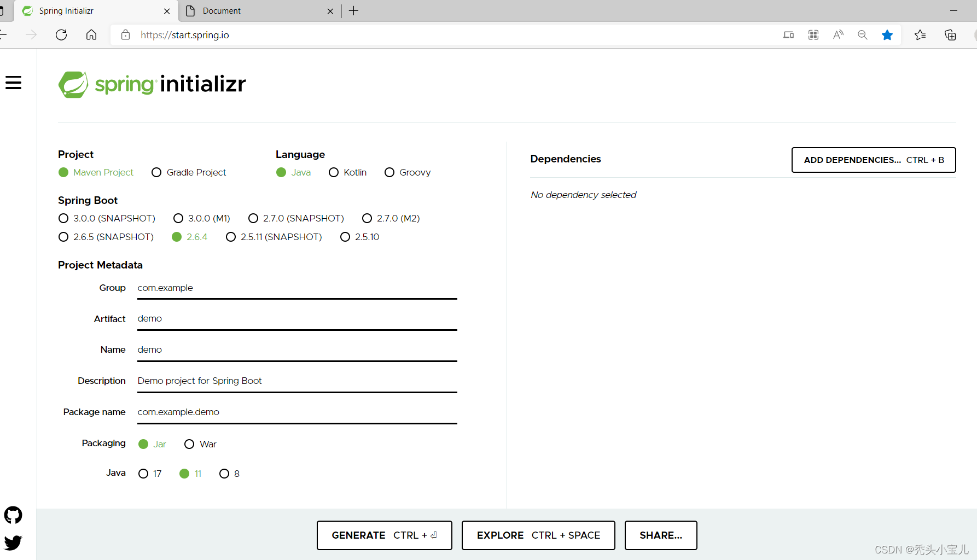Open the Favorites list
Image resolution: width=977 pixels, height=560 pixels.
pos(920,35)
